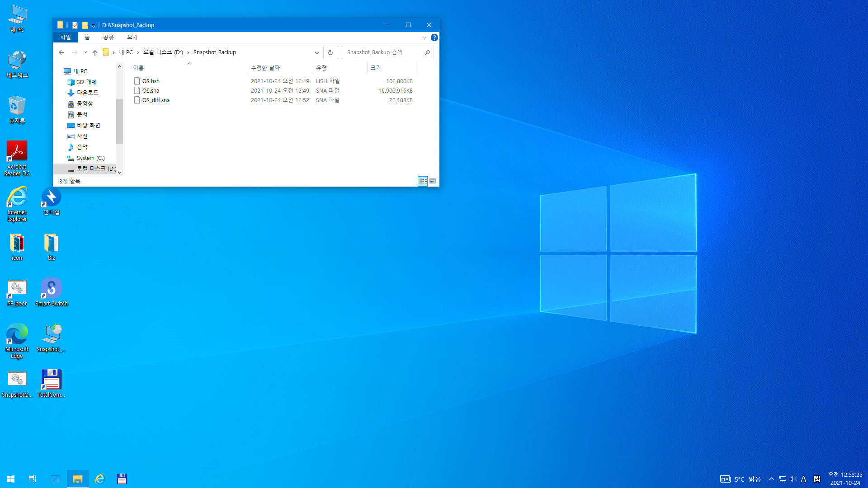Image resolution: width=868 pixels, height=488 pixels.
Task: Expand the 내 PC breadcrumb chevron
Action: coord(138,52)
